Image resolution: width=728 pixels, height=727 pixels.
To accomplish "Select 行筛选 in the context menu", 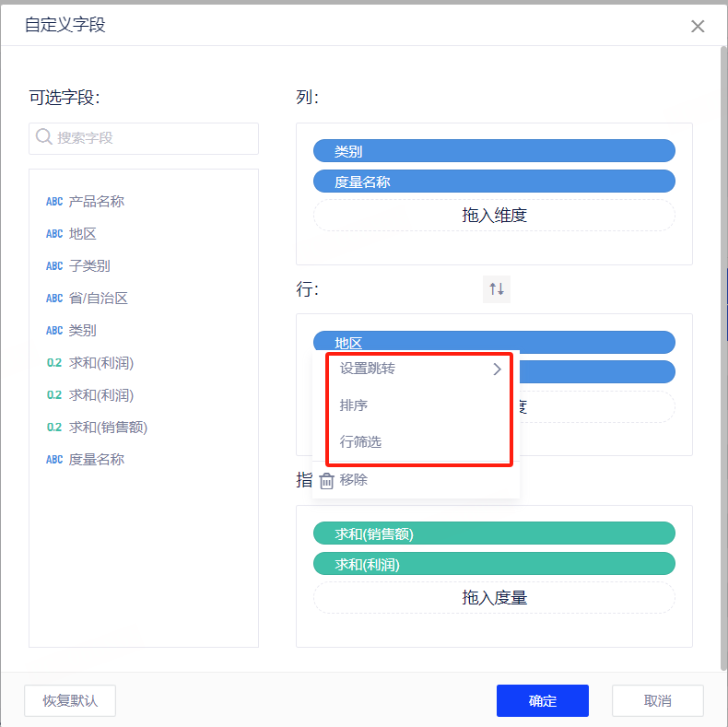I will tap(360, 442).
